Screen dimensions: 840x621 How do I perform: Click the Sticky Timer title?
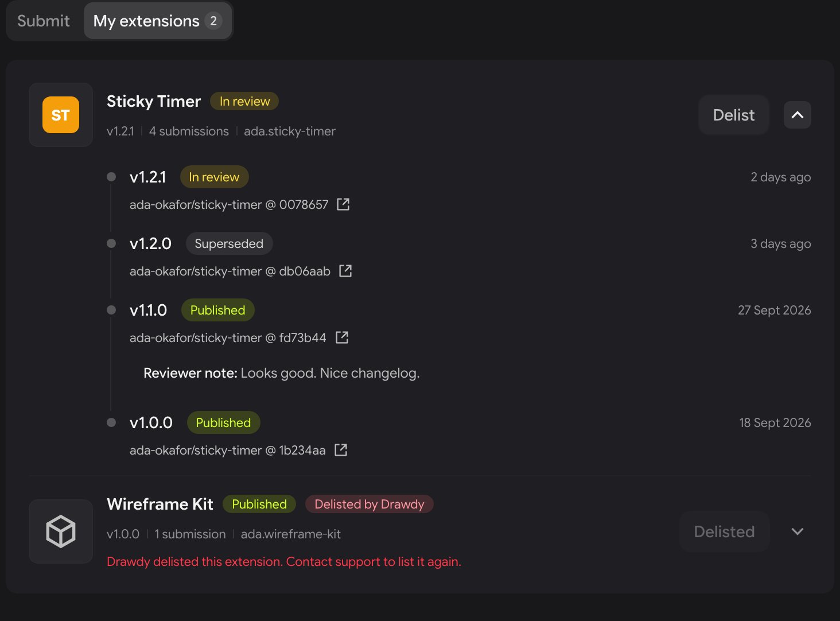154,101
